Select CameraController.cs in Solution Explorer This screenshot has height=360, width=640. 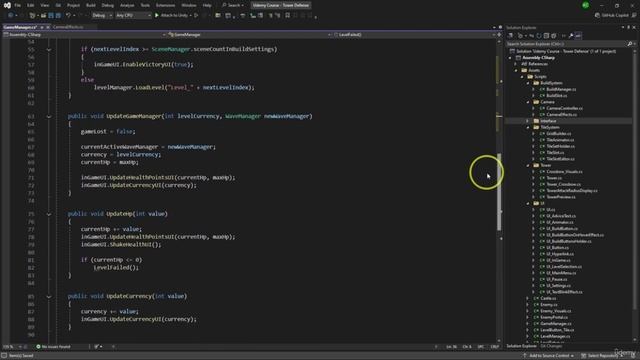coord(564,108)
